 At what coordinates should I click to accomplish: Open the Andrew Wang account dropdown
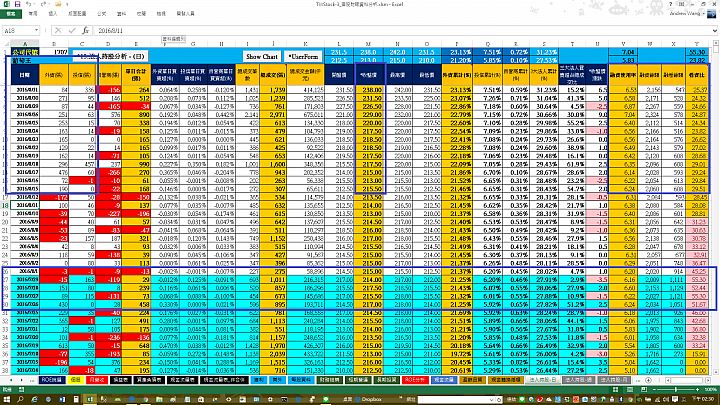coord(687,14)
